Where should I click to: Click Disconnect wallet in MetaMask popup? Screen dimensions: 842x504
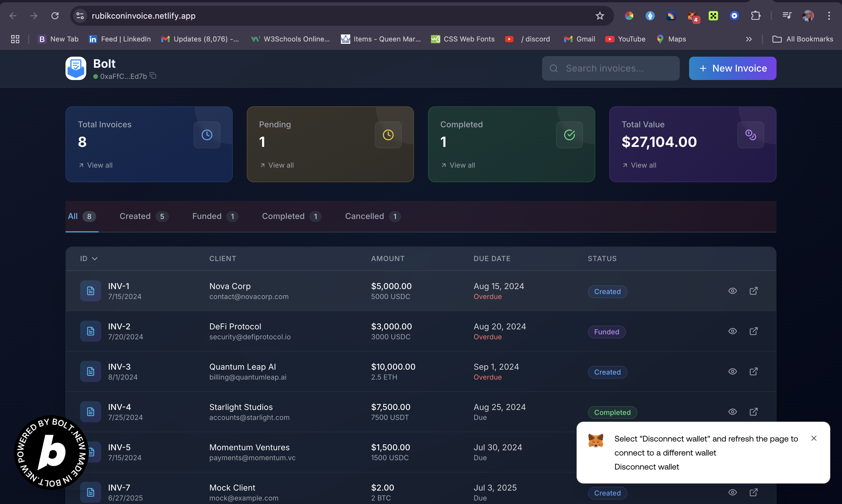pos(646,467)
